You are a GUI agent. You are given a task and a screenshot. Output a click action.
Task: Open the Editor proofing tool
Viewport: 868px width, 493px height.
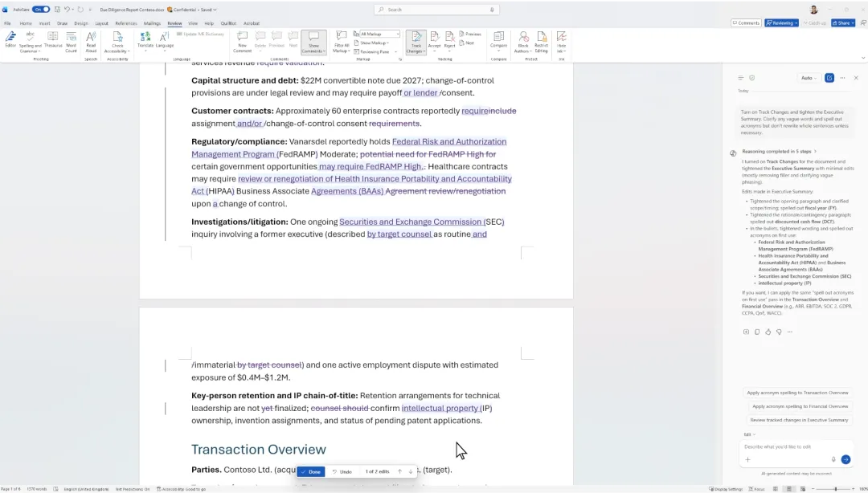click(x=10, y=41)
